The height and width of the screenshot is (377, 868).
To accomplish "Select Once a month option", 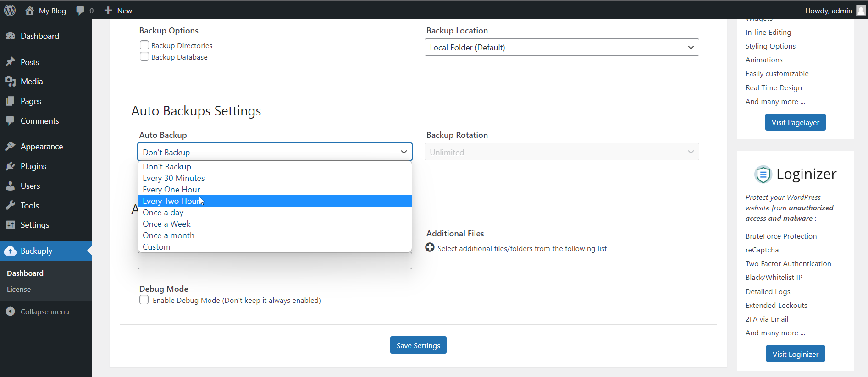I will [275, 235].
